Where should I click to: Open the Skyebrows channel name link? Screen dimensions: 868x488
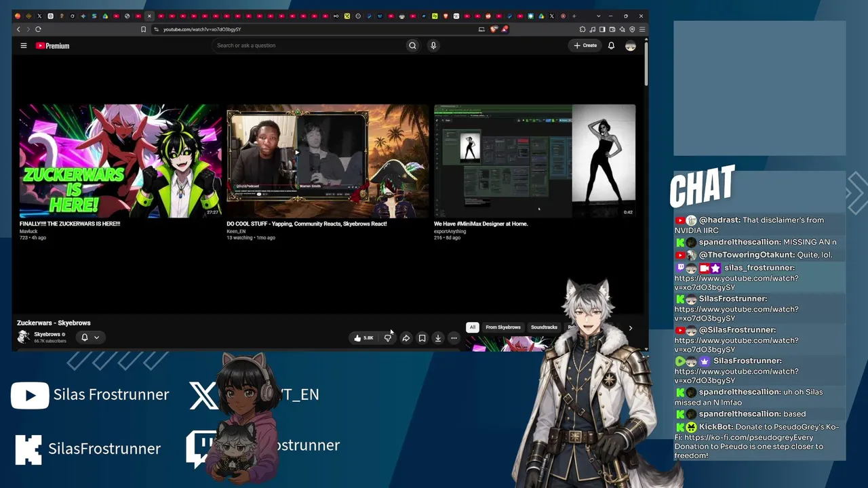[x=47, y=334]
